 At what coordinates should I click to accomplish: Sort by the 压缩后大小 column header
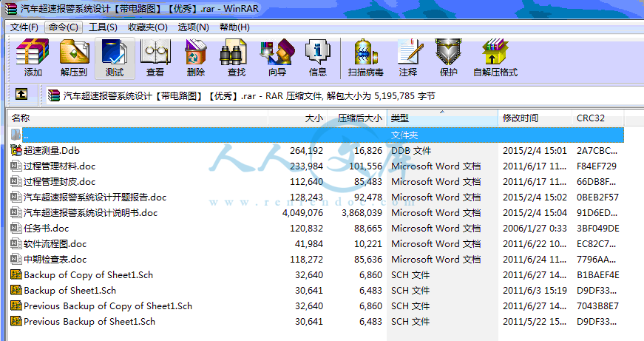click(357, 118)
